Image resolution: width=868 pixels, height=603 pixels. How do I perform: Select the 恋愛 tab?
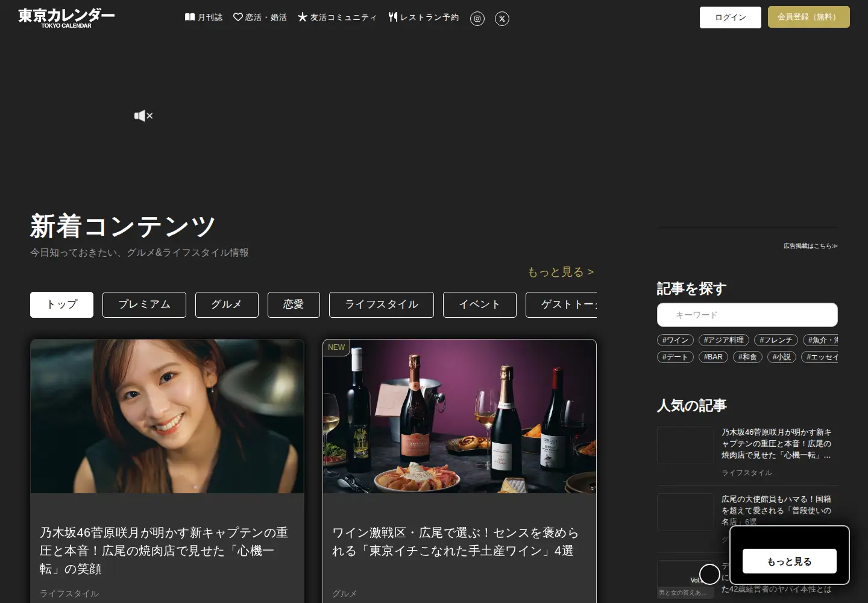point(294,305)
